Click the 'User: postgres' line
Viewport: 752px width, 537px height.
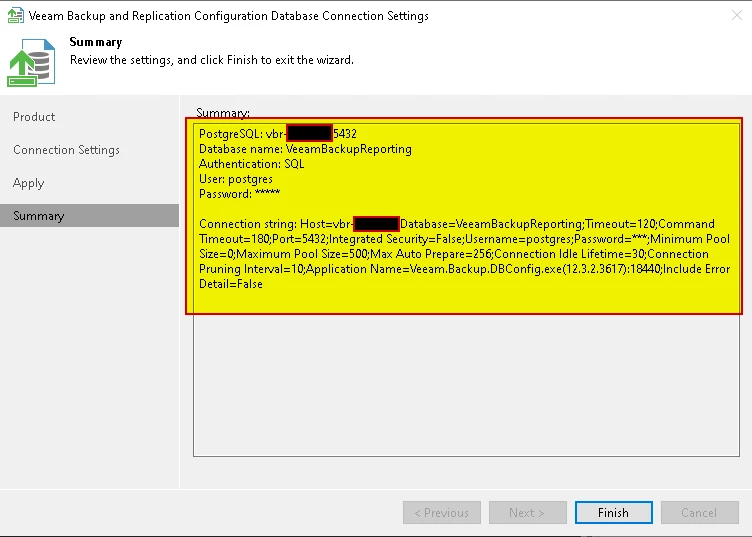coord(235,179)
